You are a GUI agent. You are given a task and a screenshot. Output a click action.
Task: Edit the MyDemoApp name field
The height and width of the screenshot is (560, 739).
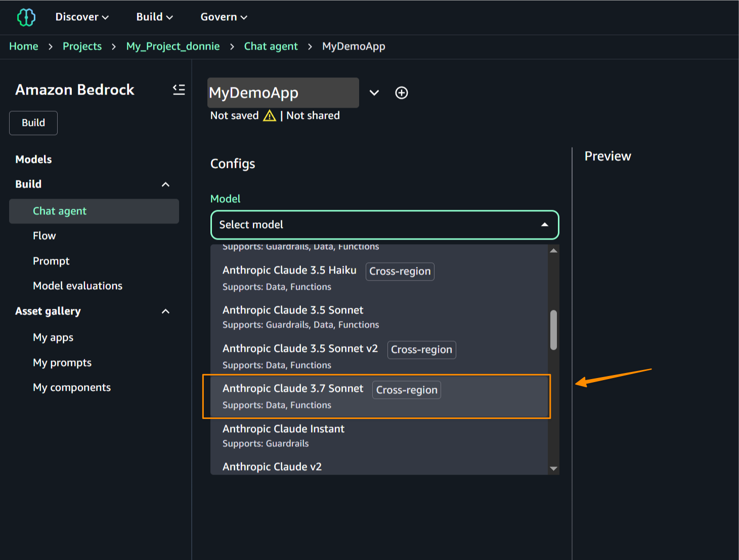pos(283,93)
